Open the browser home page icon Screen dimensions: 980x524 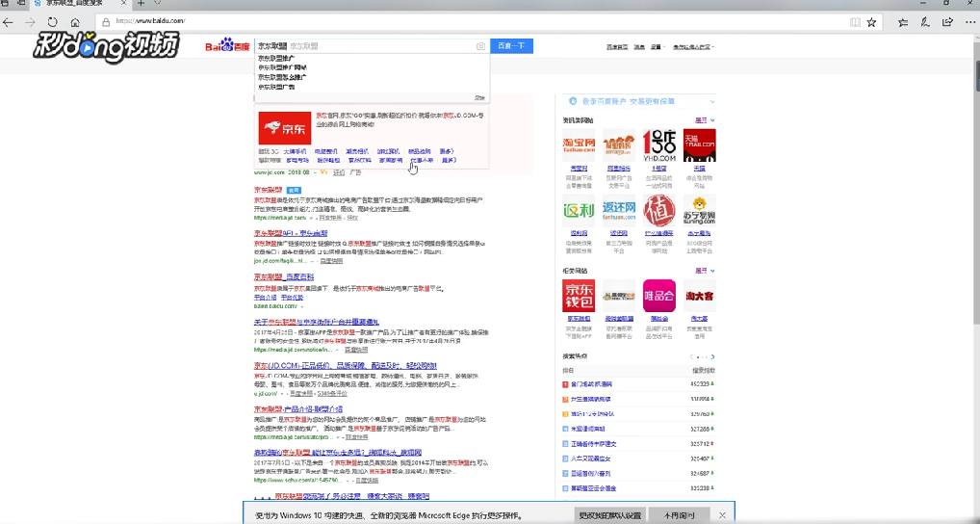(x=75, y=22)
